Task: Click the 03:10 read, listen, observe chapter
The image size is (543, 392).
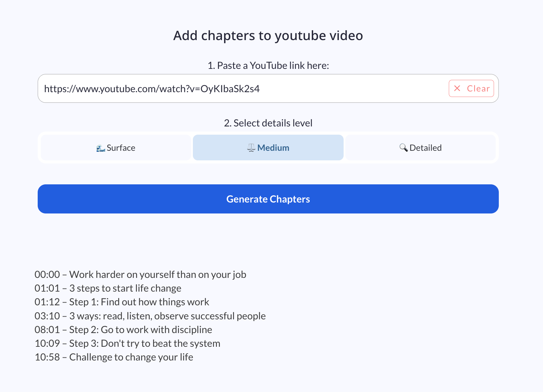Action: click(x=150, y=316)
